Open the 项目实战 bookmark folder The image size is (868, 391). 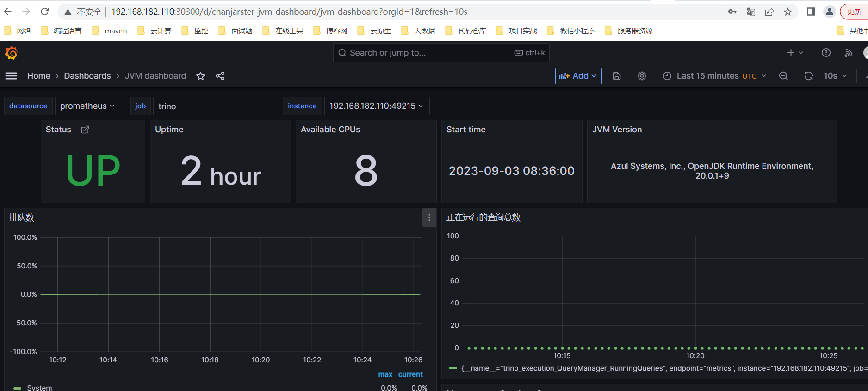(x=516, y=31)
